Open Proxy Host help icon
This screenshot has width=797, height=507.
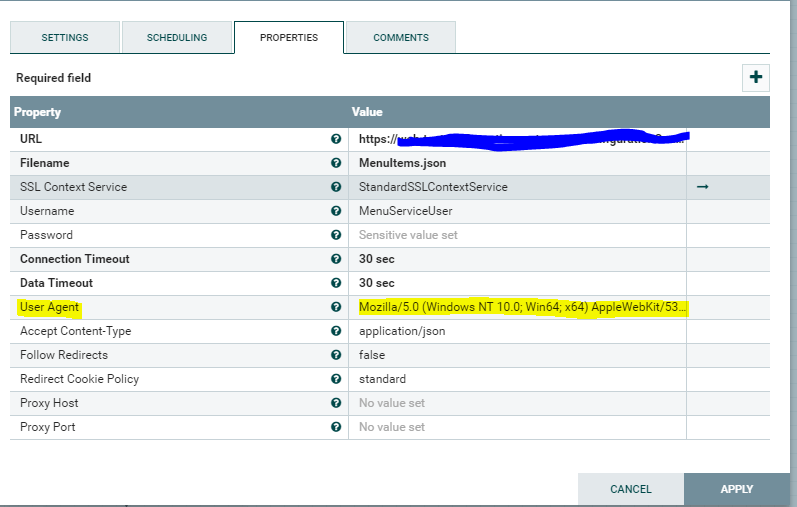[x=336, y=403]
